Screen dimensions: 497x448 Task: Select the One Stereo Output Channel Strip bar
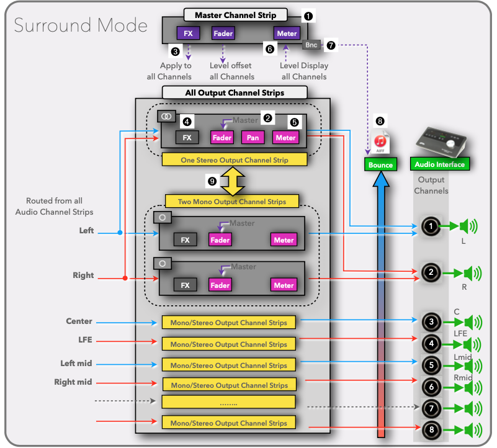tap(234, 159)
